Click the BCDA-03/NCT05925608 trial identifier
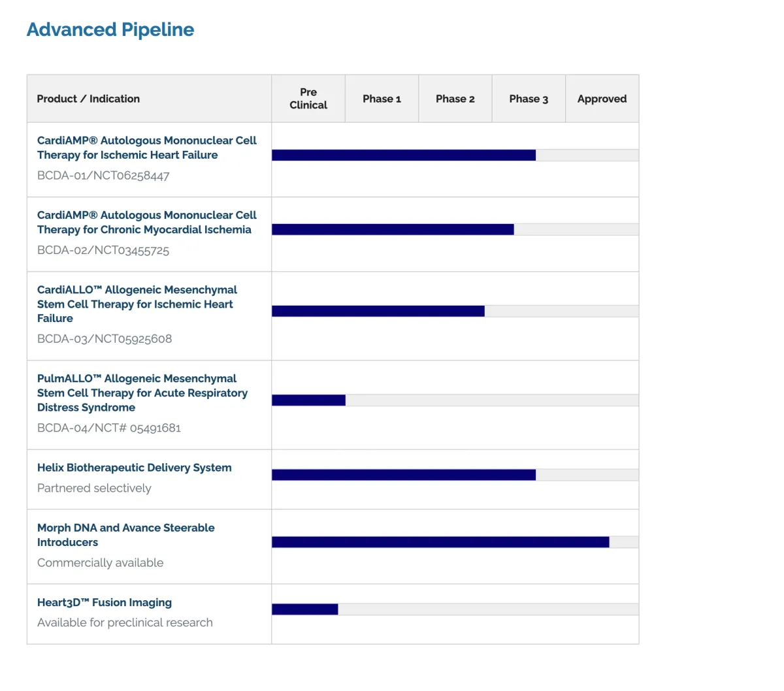Viewport: 784px width, 691px height. click(105, 339)
